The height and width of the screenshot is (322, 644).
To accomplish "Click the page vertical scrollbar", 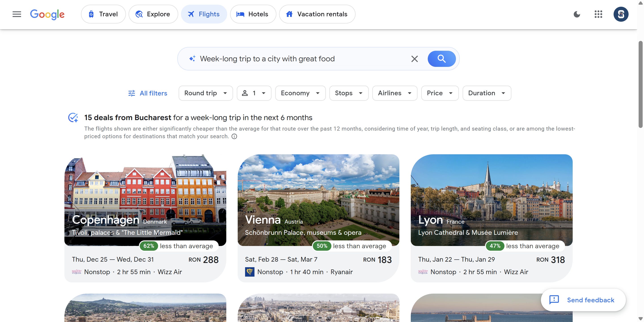I will 640,85.
